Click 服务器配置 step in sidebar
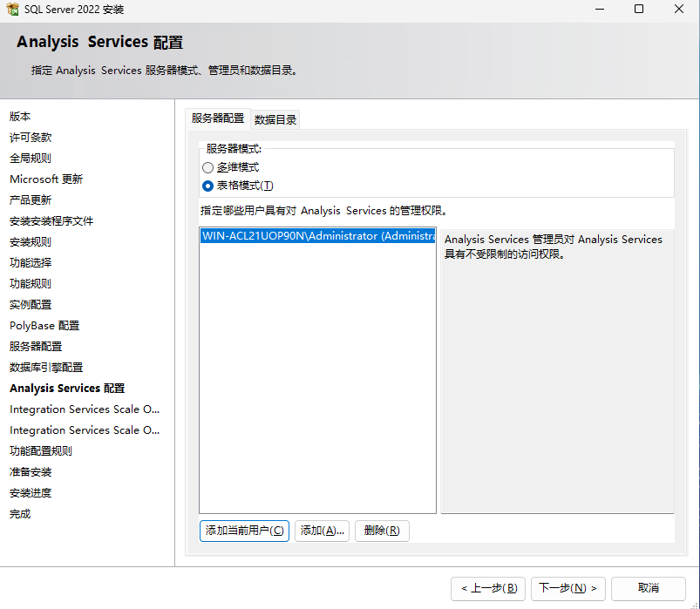Viewport: 700px width, 609px height. (36, 347)
